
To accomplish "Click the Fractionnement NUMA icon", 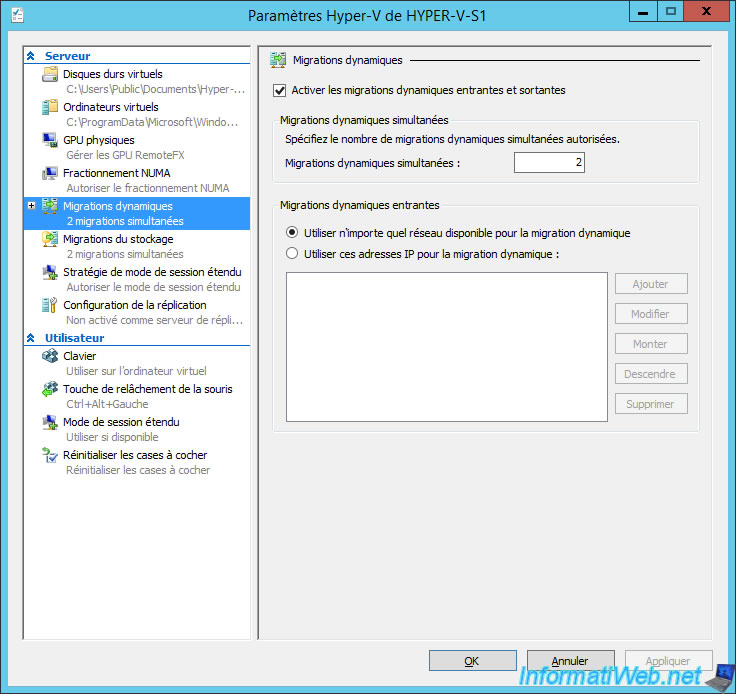I will pyautogui.click(x=50, y=173).
